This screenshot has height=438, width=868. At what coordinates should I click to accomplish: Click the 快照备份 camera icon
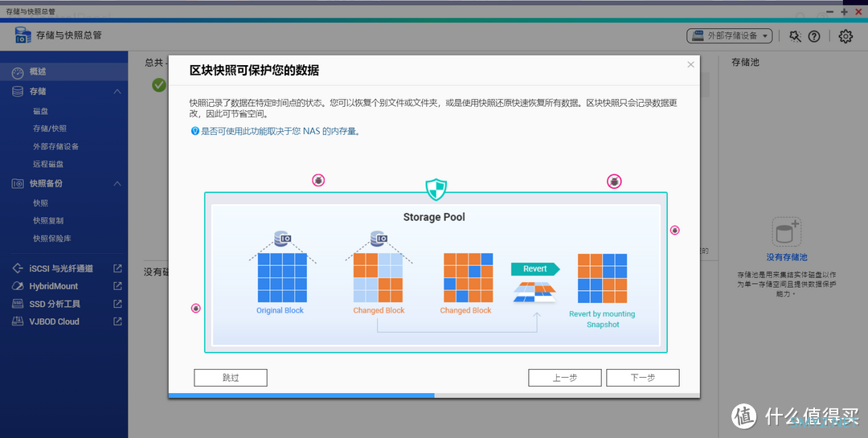(18, 183)
